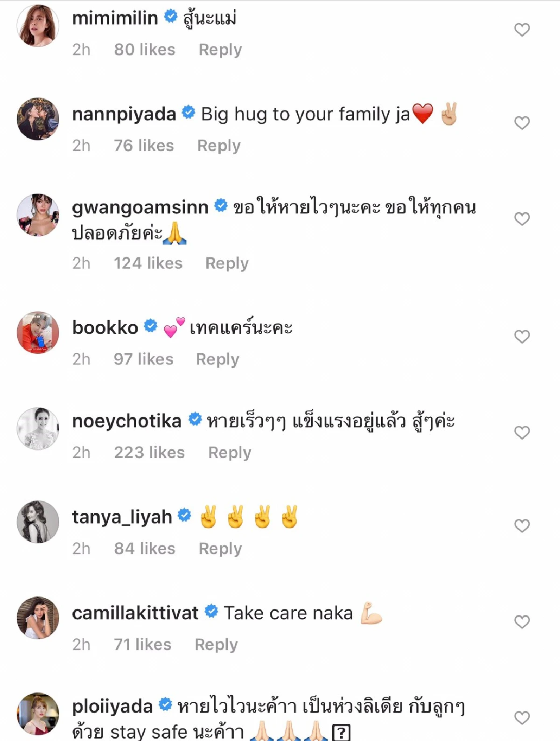Tap the heart next to bookko's comment
This screenshot has height=741, width=560.
(x=521, y=336)
